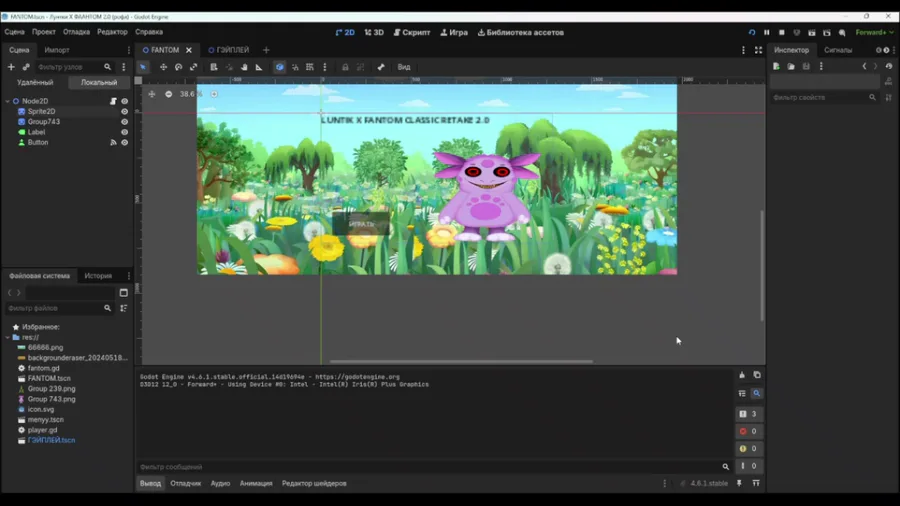Open the Редактор шейдеров bottom panel
Screen dimensions: 900x506
click(x=314, y=484)
